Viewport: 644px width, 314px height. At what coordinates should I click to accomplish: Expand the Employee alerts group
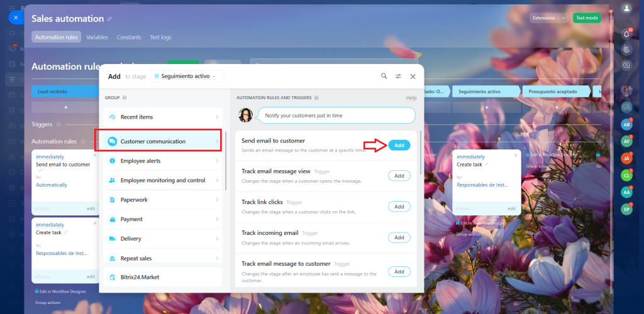click(x=162, y=161)
